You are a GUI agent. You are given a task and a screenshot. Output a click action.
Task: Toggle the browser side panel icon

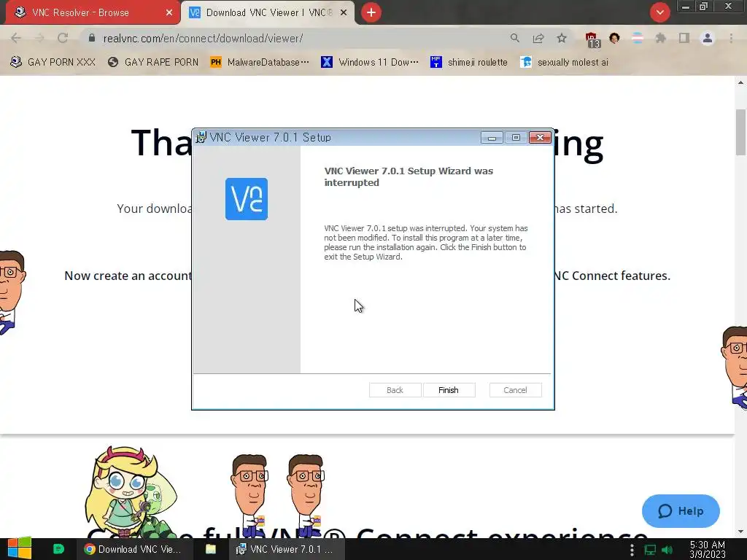(684, 38)
